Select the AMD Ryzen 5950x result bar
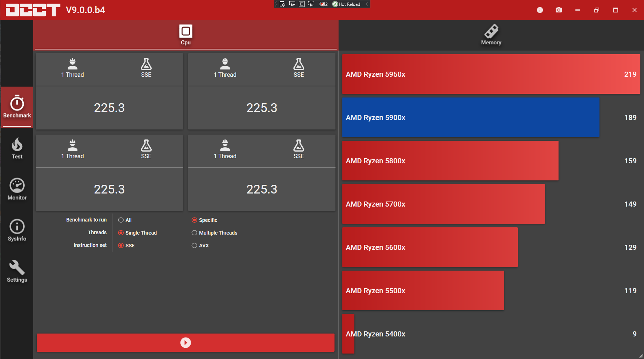Screen dimensions: 644x359 [491, 74]
